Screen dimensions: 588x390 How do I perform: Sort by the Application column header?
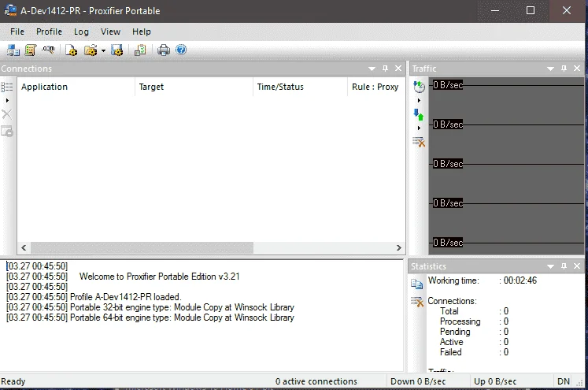coord(76,87)
